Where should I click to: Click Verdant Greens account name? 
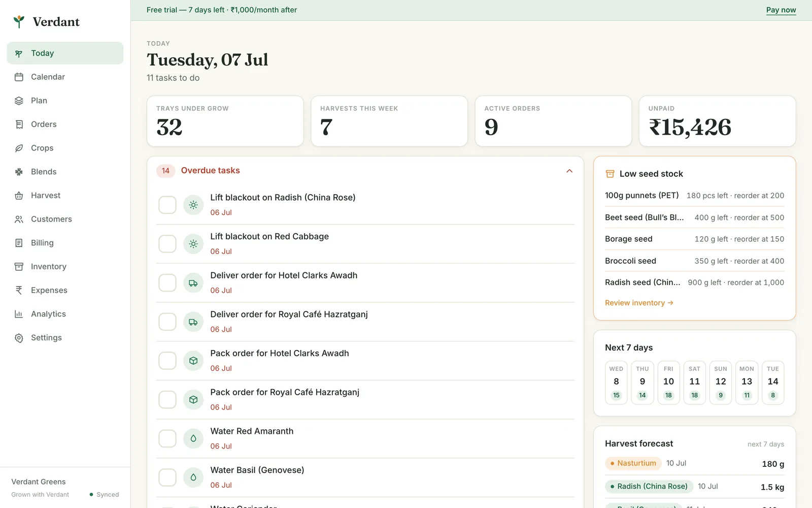[39, 482]
